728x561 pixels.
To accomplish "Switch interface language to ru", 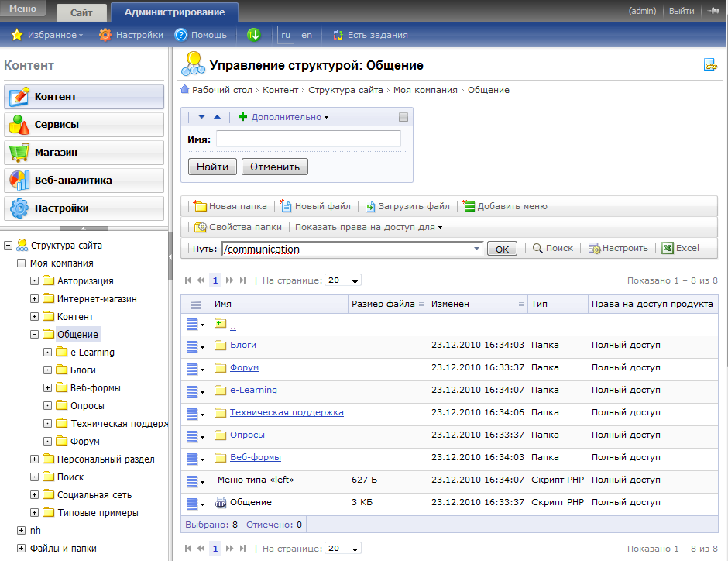I will point(286,35).
